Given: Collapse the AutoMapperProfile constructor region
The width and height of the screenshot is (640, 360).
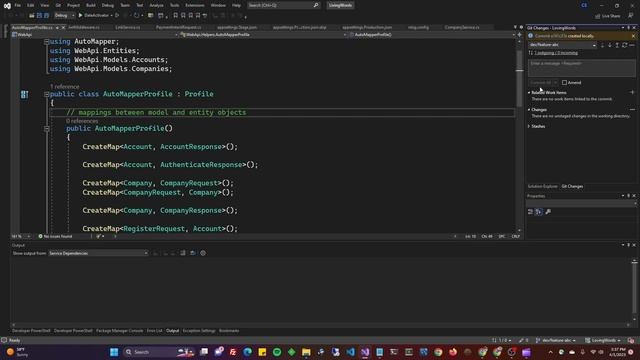Looking at the screenshot, I should (47, 129).
